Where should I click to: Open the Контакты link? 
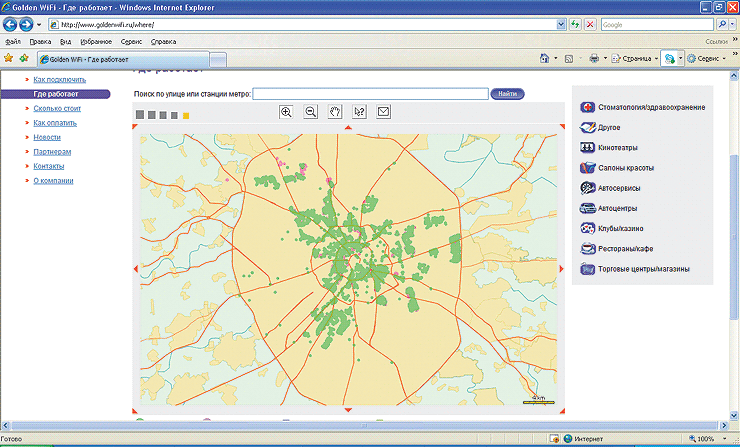tap(49, 166)
